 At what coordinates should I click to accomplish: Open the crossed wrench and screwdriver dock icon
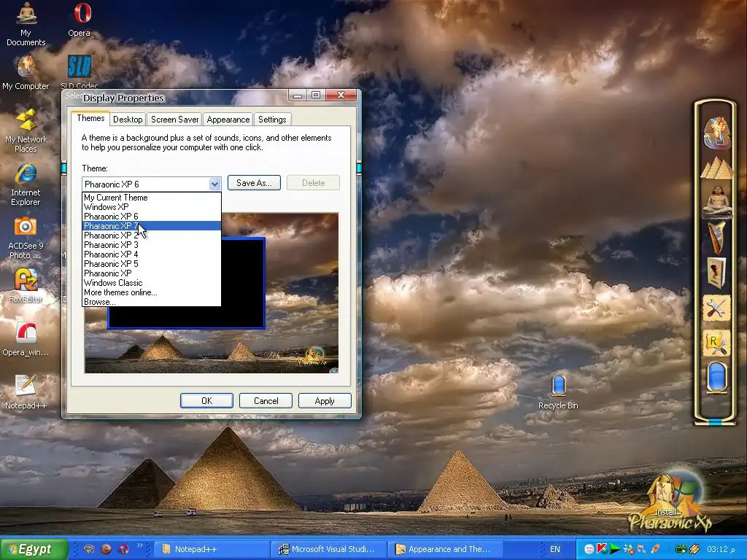pyautogui.click(x=716, y=308)
